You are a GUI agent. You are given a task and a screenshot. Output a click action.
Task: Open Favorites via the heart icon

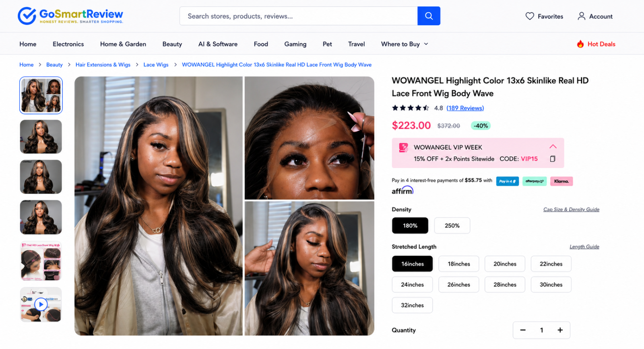tap(530, 16)
